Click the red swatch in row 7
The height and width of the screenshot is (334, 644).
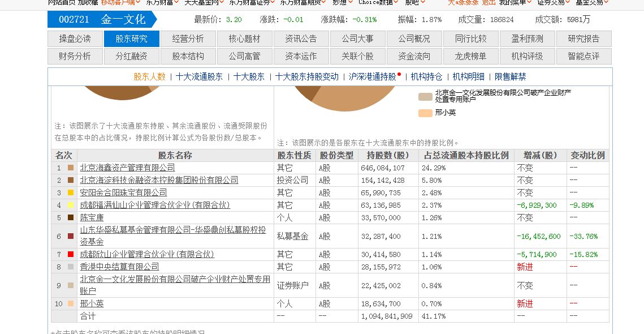click(x=71, y=255)
